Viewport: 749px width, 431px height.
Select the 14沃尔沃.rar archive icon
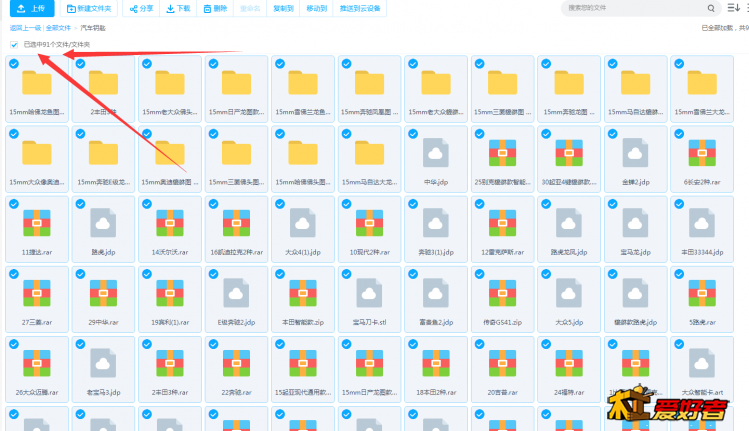coord(170,223)
